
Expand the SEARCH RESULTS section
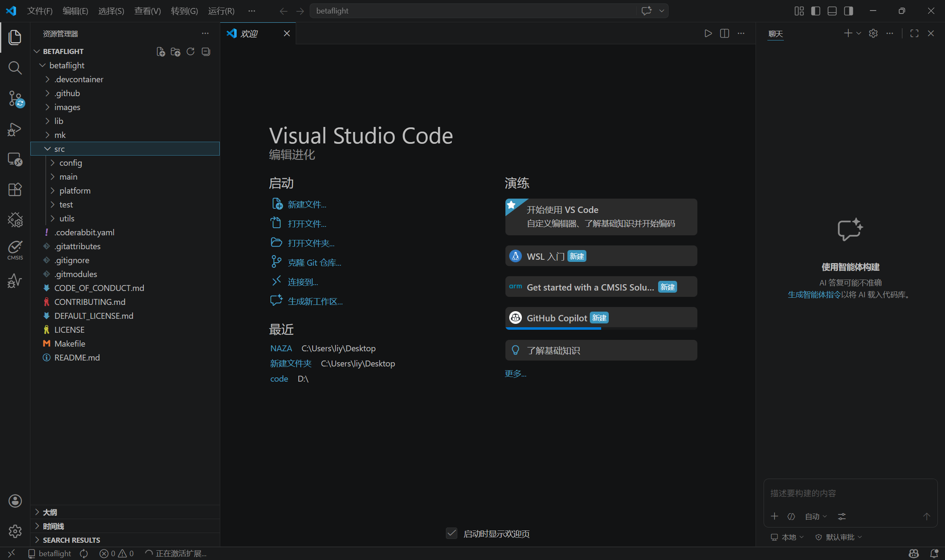(125, 540)
